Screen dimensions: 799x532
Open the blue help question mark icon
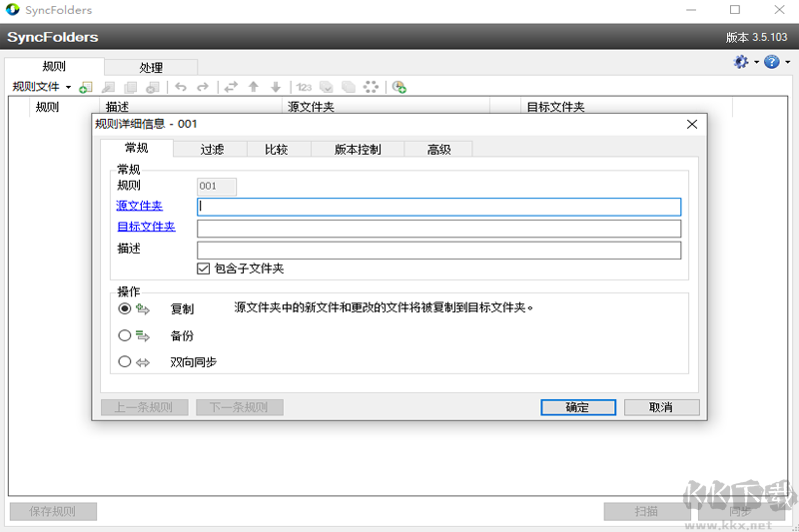(x=772, y=62)
